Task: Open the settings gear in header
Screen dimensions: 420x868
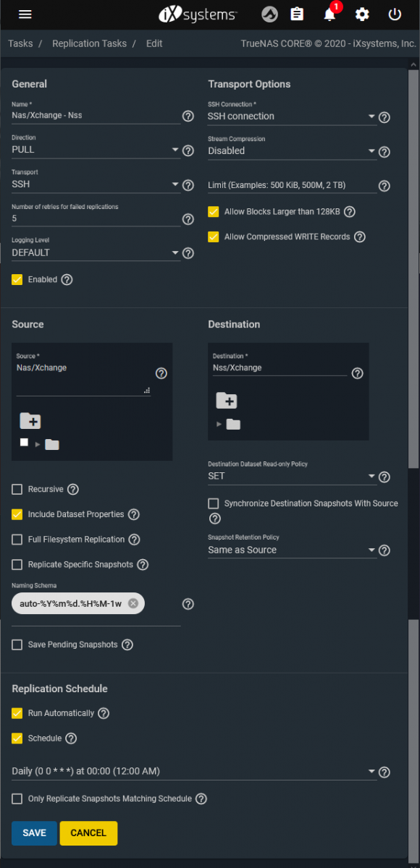Action: [x=362, y=14]
